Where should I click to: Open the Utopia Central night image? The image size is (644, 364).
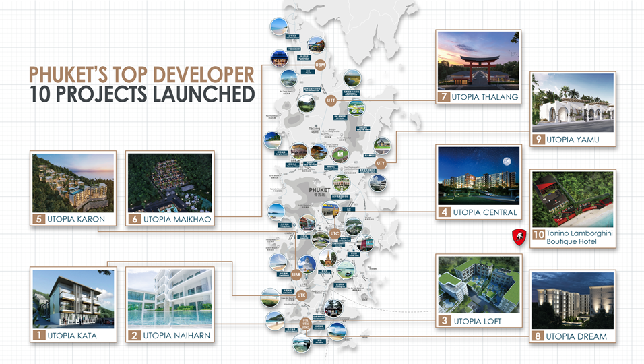click(479, 176)
